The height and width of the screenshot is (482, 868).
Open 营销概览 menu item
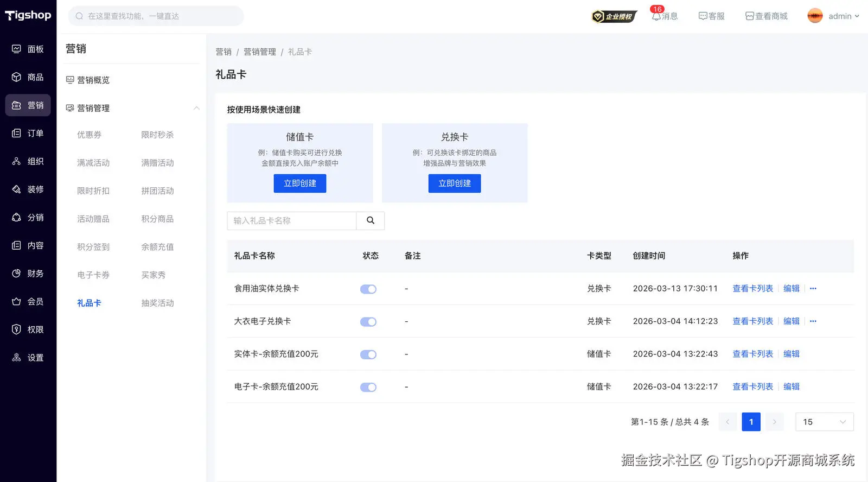pos(93,80)
